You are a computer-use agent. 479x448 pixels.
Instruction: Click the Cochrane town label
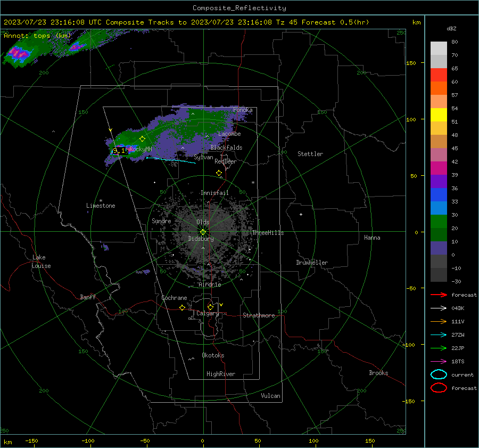click(x=174, y=298)
